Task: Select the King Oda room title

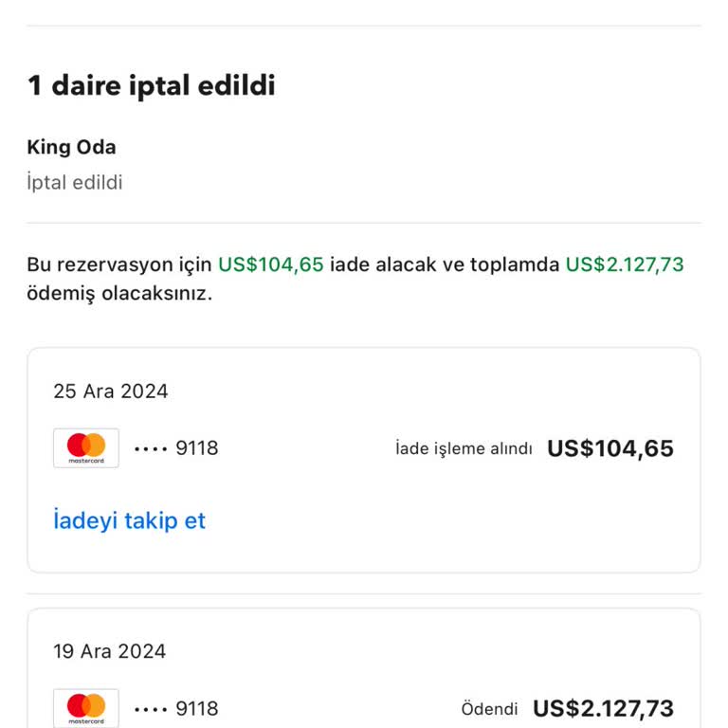Action: click(71, 147)
